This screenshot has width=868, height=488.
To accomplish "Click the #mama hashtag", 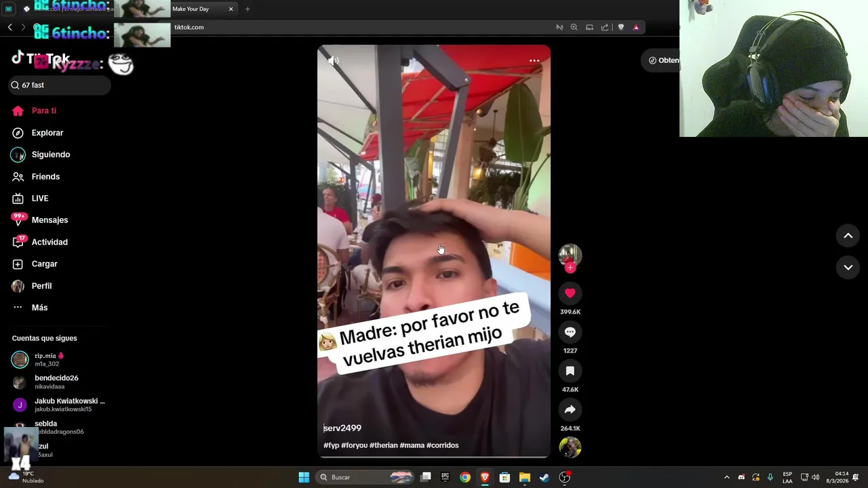I will (x=412, y=445).
